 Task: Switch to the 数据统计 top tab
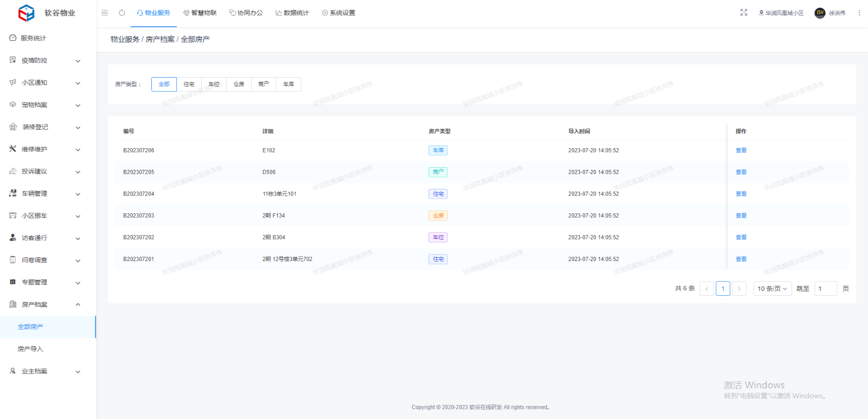(x=292, y=13)
